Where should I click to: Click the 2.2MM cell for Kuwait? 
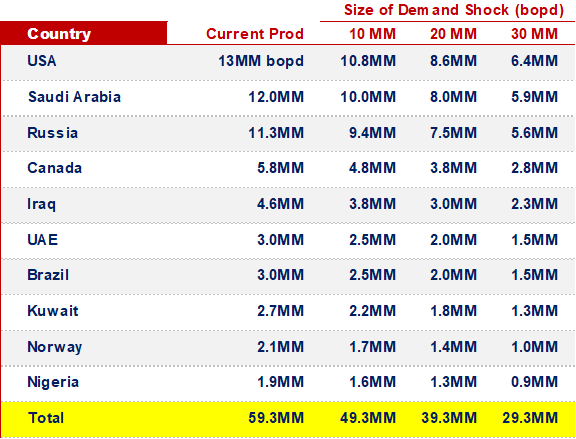tap(372, 311)
